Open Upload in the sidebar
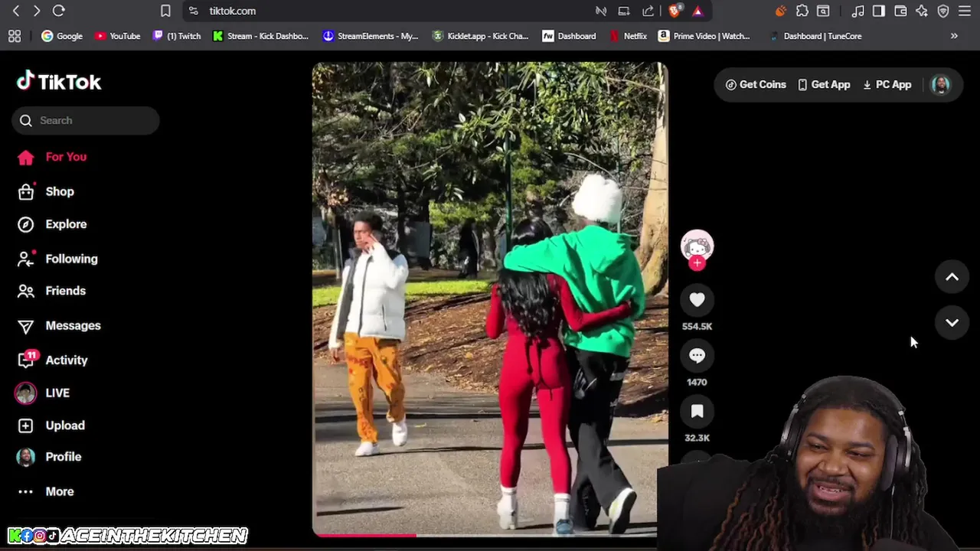The image size is (980, 551). tap(51, 425)
